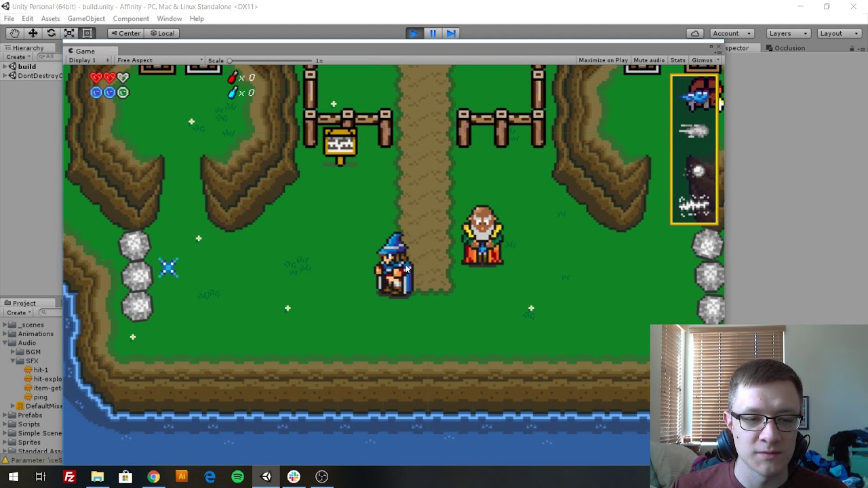Viewport: 868px width, 488px height.
Task: Open the Cloud services panel
Action: point(695,33)
